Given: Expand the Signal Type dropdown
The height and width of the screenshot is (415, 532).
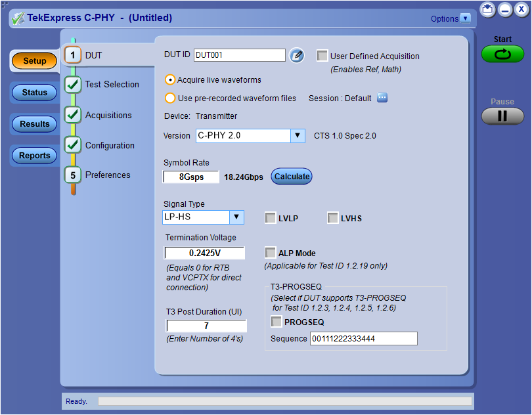Looking at the screenshot, I should coord(235,217).
